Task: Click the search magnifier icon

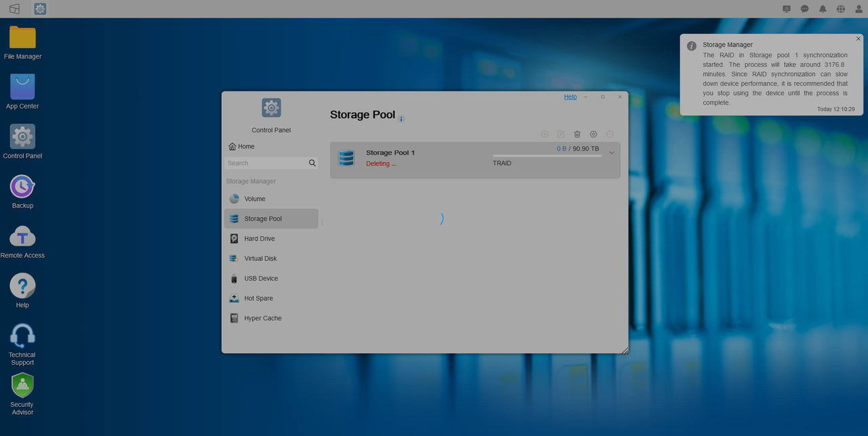Action: coord(312,163)
